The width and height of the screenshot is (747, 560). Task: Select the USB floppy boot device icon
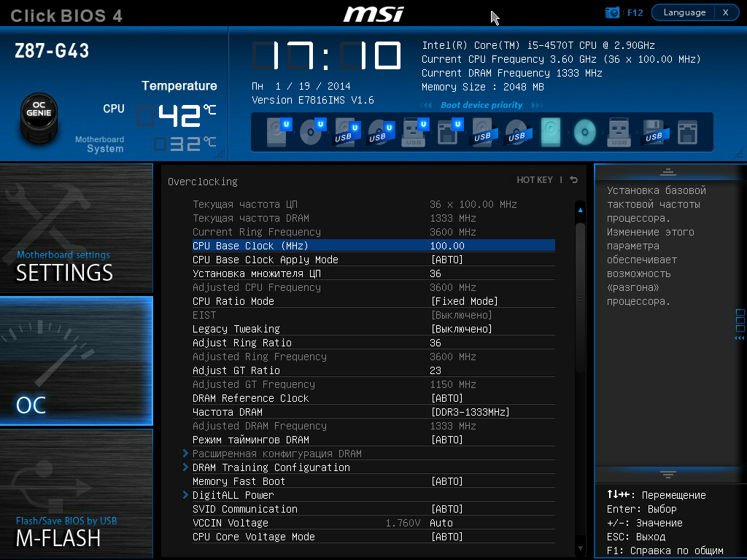(654, 132)
